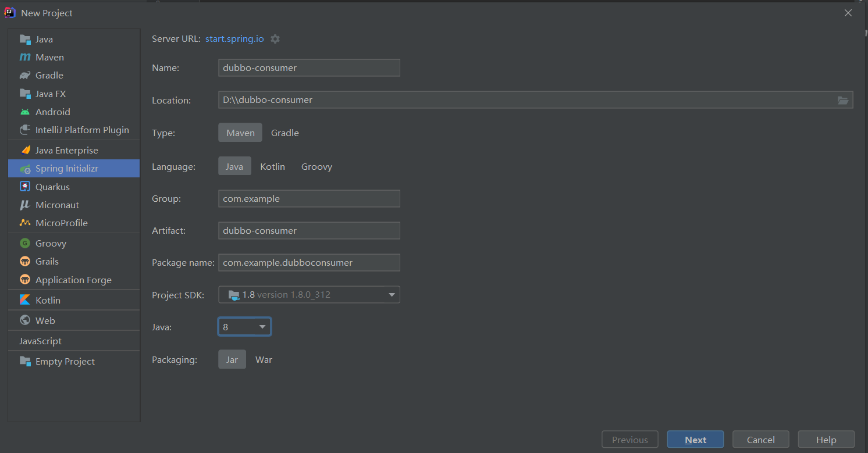Choose Groovy as the language
The width and height of the screenshot is (868, 453).
pos(316,166)
